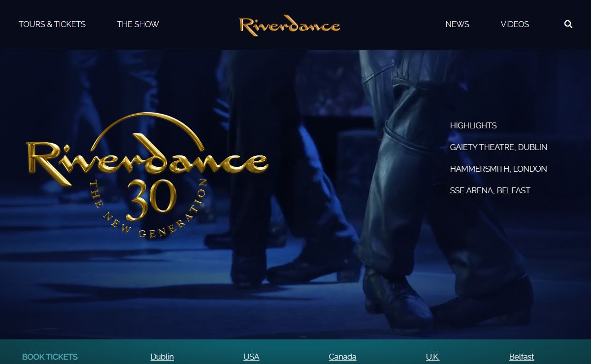Click the Book Tickets label

pyautogui.click(x=50, y=357)
